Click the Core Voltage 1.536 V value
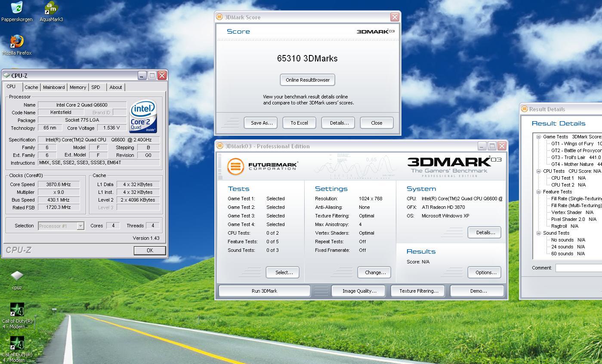The height and width of the screenshot is (364, 602). (x=112, y=128)
